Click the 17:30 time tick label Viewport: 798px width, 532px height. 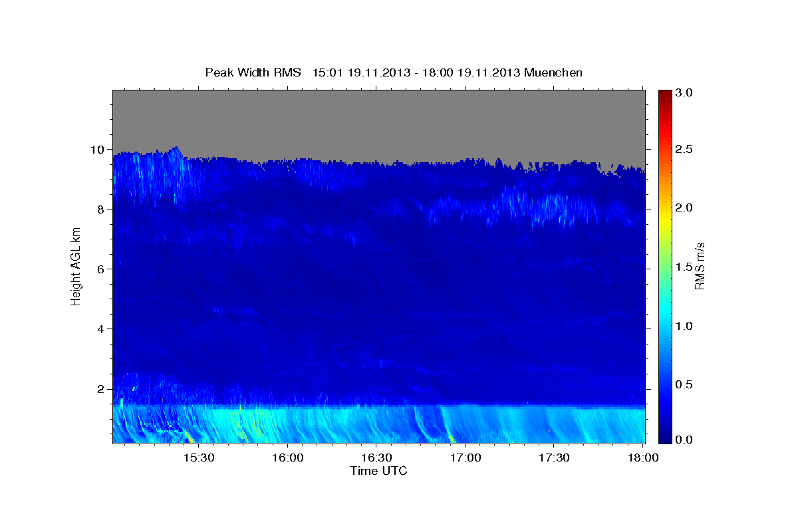pyautogui.click(x=553, y=458)
